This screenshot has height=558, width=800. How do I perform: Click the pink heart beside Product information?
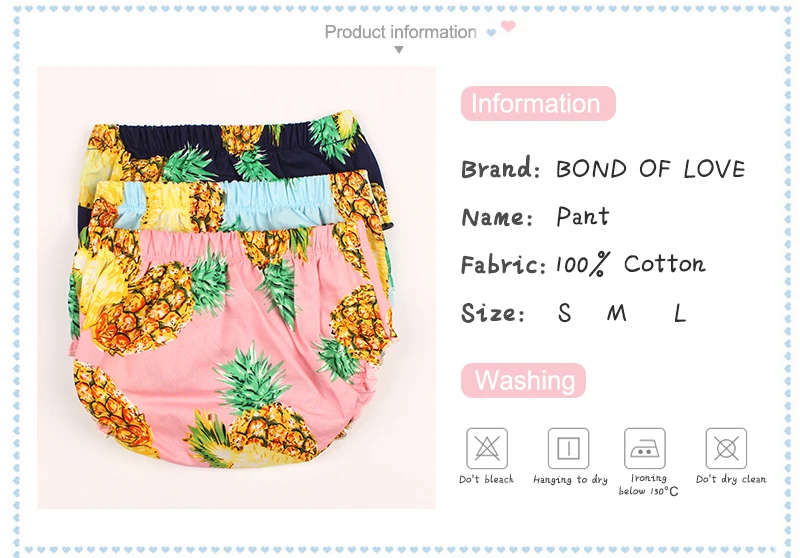(x=508, y=26)
